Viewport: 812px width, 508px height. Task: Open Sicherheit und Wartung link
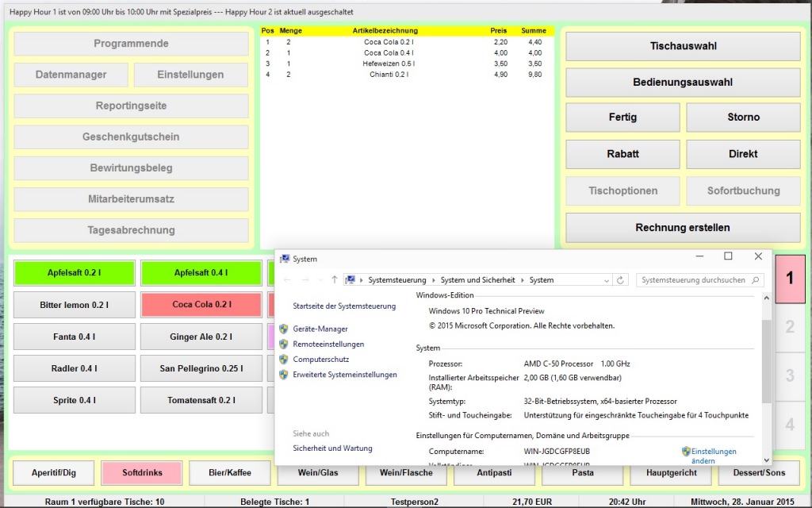tap(332, 448)
